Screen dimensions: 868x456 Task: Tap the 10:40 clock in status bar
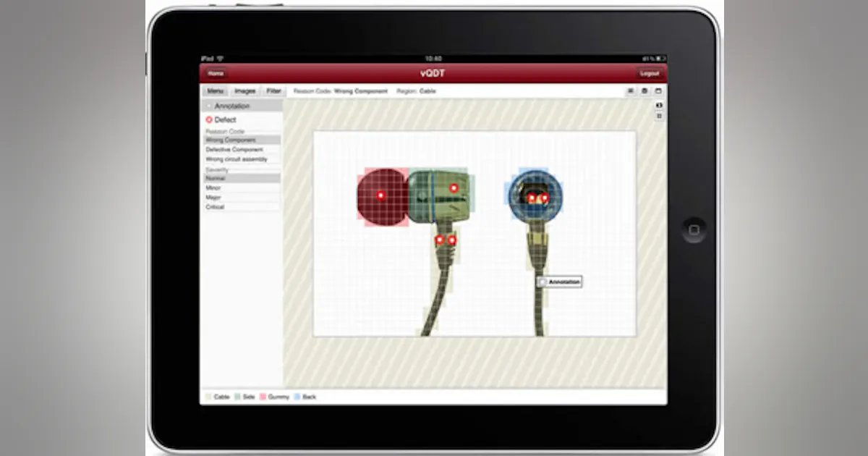point(433,58)
